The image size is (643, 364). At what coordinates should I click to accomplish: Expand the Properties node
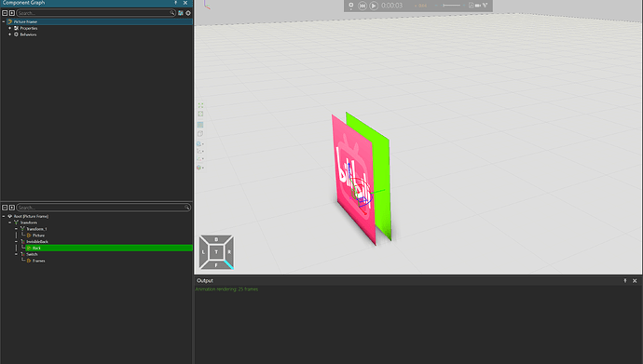tap(10, 28)
